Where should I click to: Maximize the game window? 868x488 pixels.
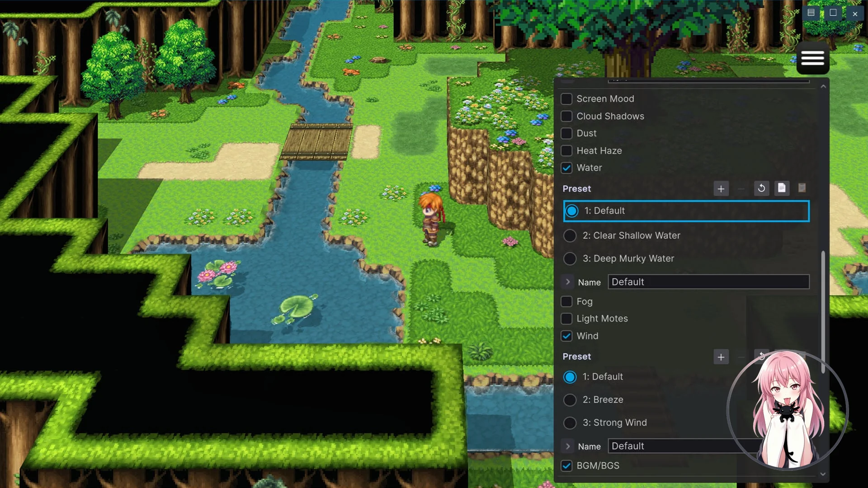click(x=833, y=13)
